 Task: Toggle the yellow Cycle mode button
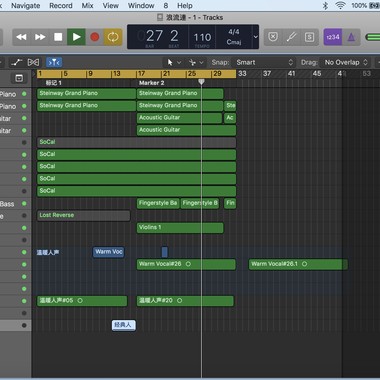click(x=113, y=37)
